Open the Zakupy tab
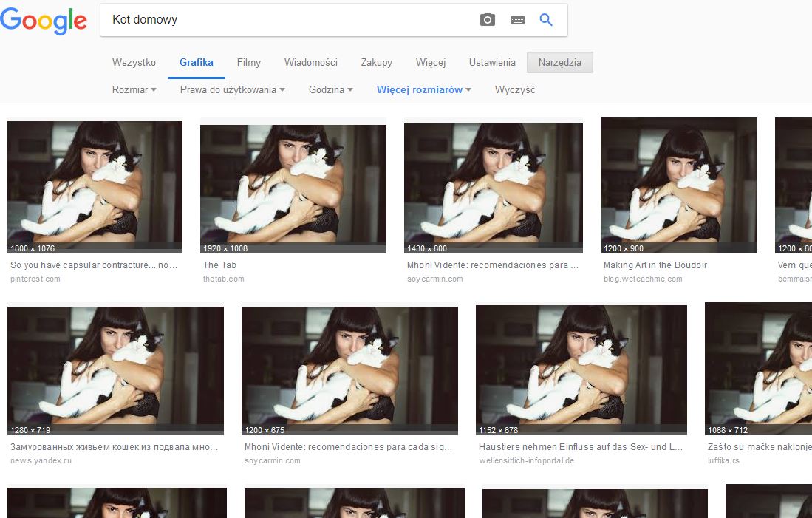 [x=377, y=62]
